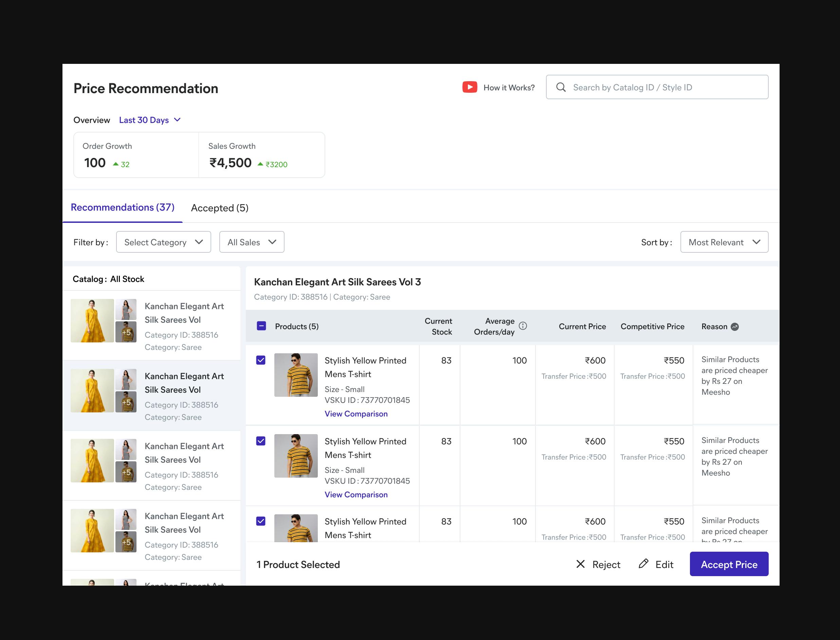Click the Reason trend icon
The image size is (840, 640).
pyautogui.click(x=735, y=327)
